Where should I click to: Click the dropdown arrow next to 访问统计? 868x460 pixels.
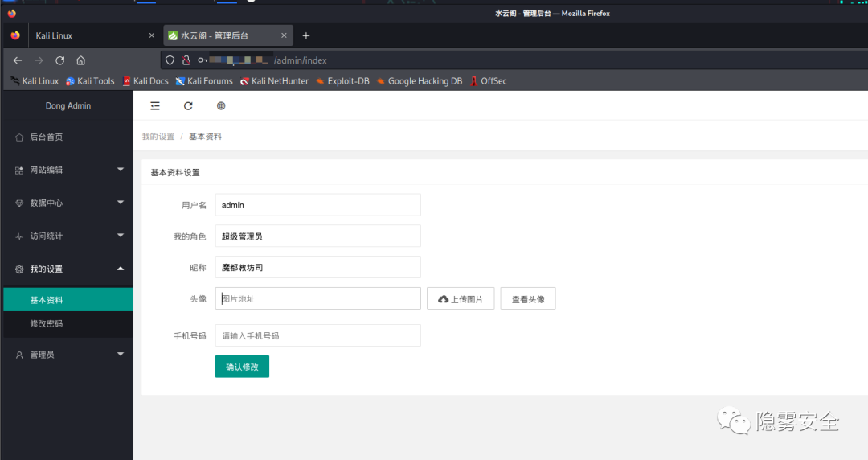[x=121, y=236]
